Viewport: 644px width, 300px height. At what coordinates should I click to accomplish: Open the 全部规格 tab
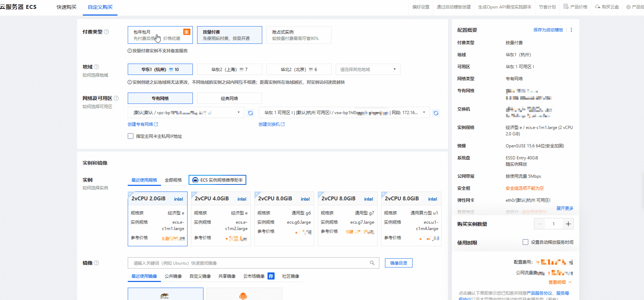(173, 180)
